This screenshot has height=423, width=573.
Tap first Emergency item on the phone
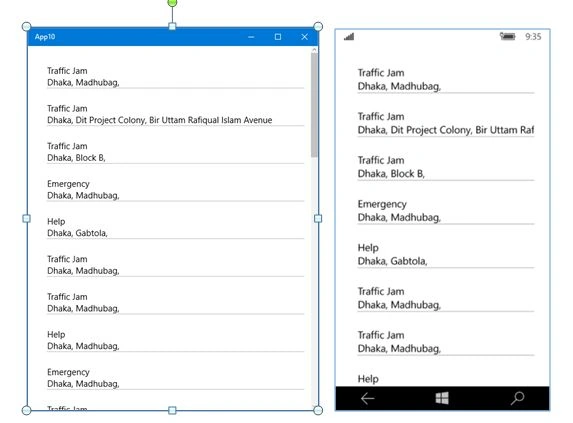(446, 211)
